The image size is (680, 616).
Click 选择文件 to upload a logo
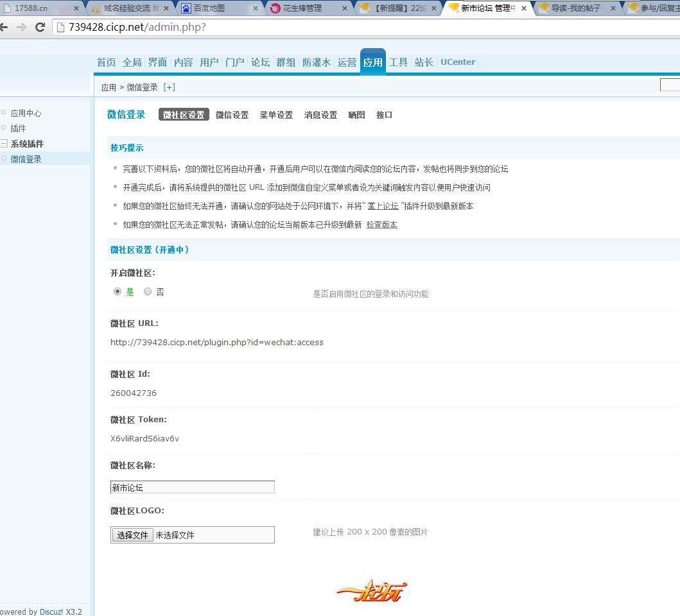coord(133,535)
